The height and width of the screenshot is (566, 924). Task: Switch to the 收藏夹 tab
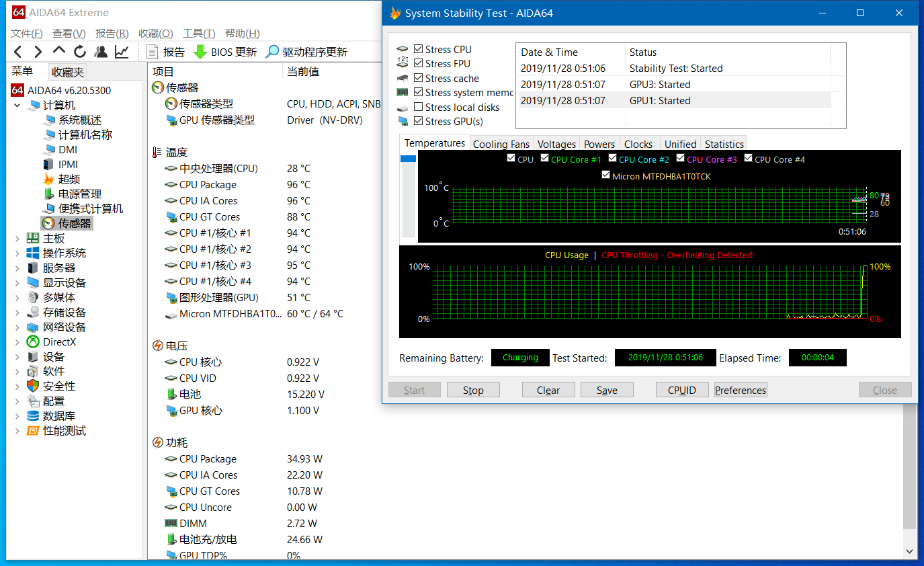[68, 72]
